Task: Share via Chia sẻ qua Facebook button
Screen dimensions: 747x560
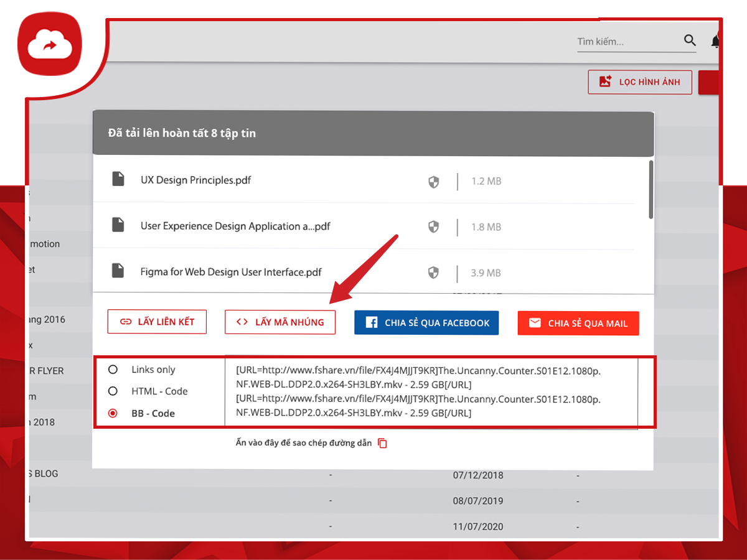Action: pyautogui.click(x=426, y=323)
